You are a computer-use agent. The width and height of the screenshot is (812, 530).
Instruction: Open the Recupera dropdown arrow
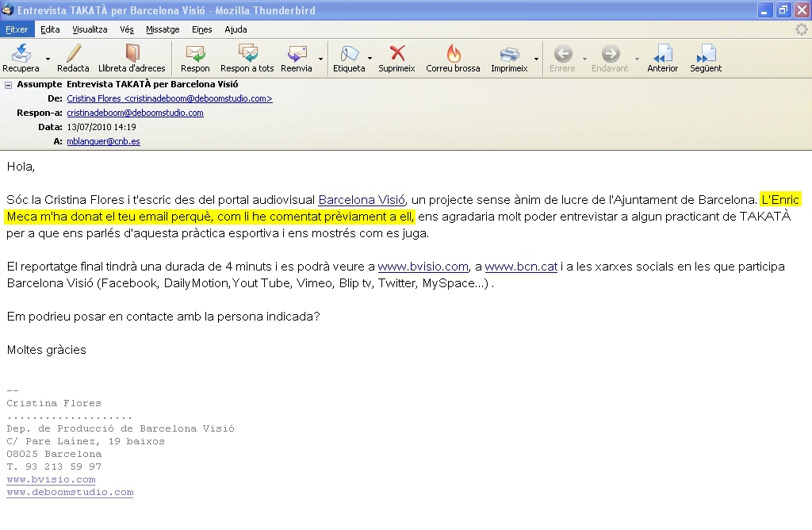click(48, 59)
